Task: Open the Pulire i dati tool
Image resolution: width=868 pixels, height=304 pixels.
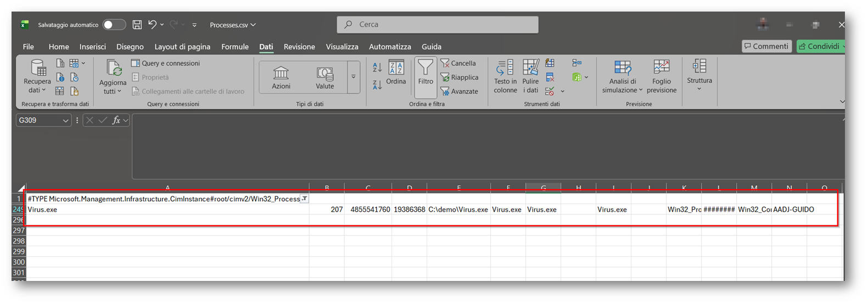Action: coord(530,76)
